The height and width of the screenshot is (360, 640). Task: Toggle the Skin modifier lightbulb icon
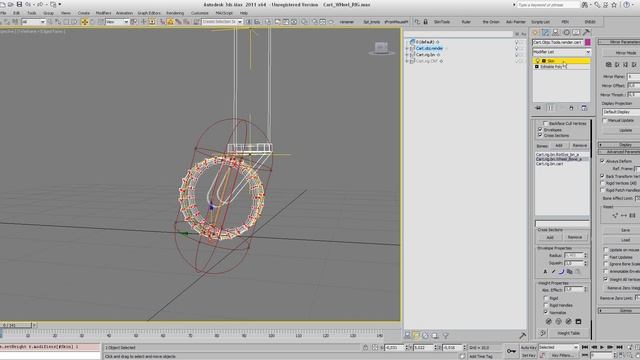pyautogui.click(x=538, y=61)
